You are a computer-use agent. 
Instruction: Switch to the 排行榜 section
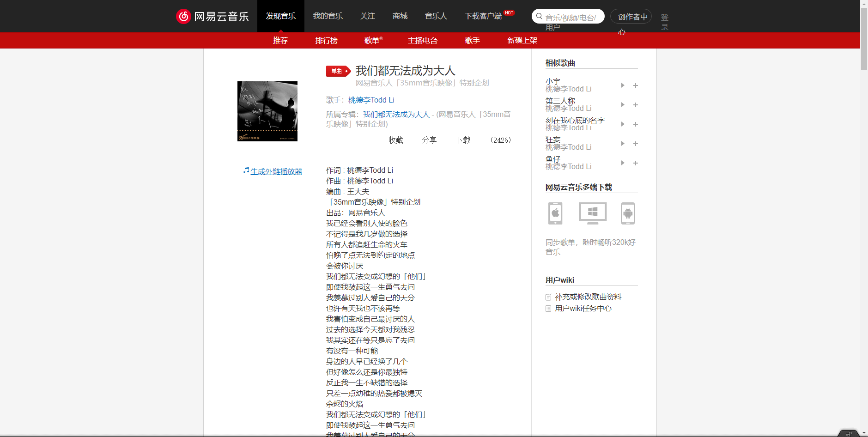326,41
